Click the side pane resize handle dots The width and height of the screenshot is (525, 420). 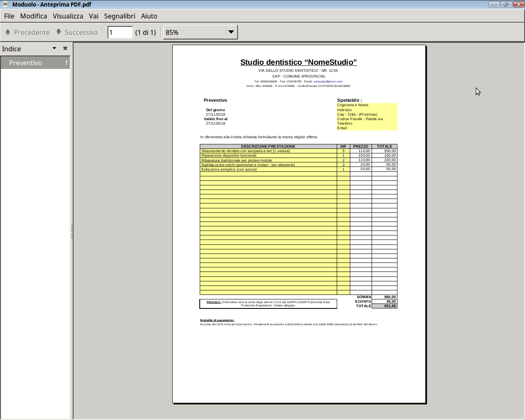point(72,231)
